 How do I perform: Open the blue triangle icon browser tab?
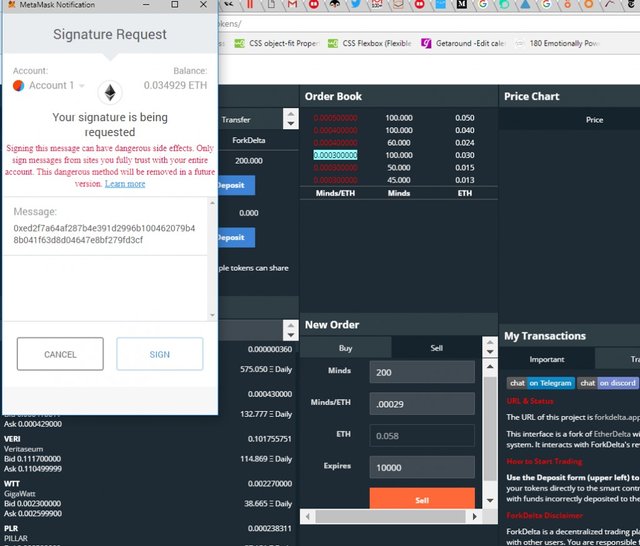(525, 4)
